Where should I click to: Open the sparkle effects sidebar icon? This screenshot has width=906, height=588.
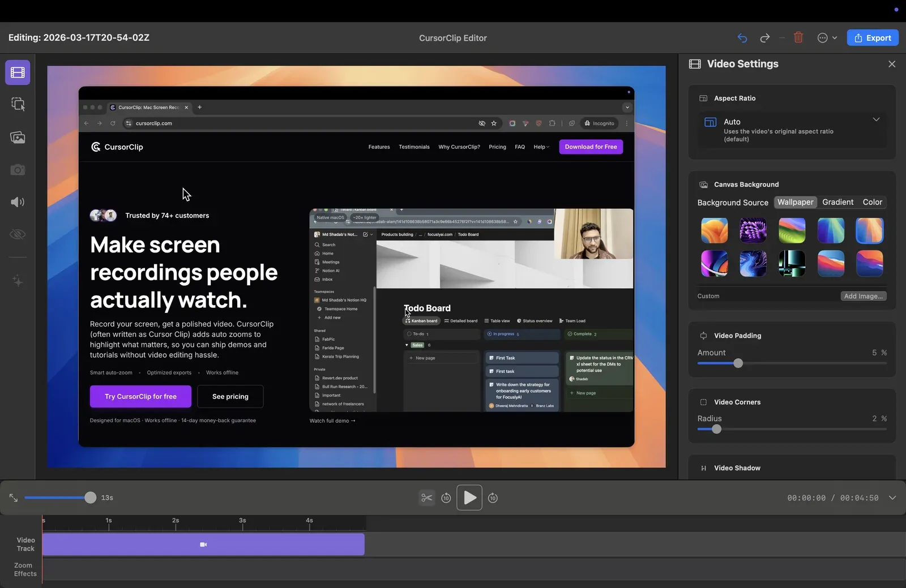point(18,281)
